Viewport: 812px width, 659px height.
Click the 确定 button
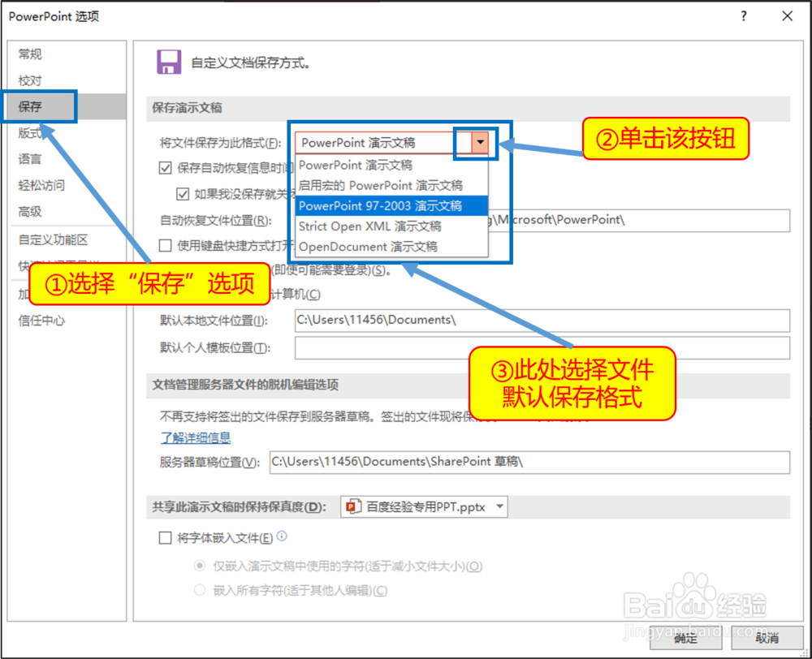coord(685,638)
